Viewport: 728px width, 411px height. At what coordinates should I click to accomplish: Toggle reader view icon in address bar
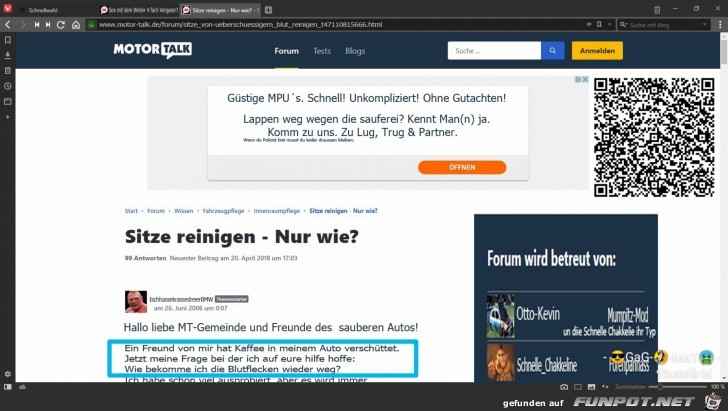[589, 25]
